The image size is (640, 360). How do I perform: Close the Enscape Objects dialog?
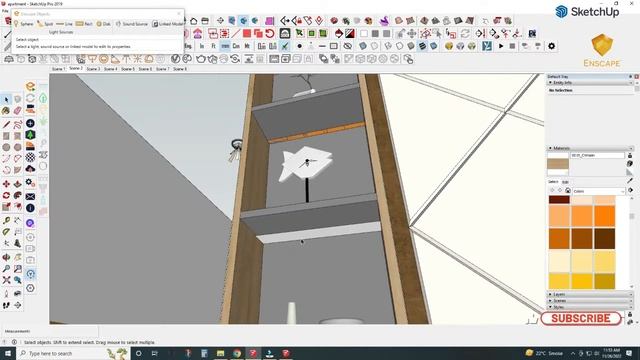coord(179,13)
